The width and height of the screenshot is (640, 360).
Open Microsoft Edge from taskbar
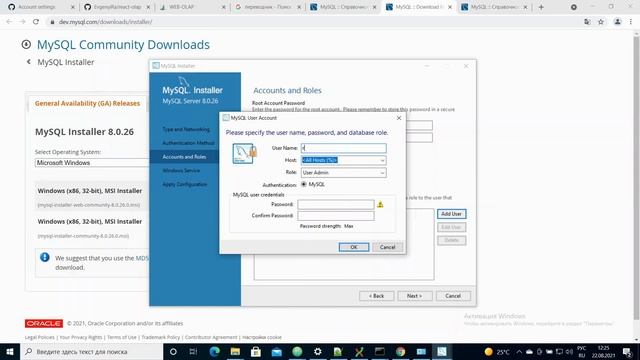click(214, 351)
